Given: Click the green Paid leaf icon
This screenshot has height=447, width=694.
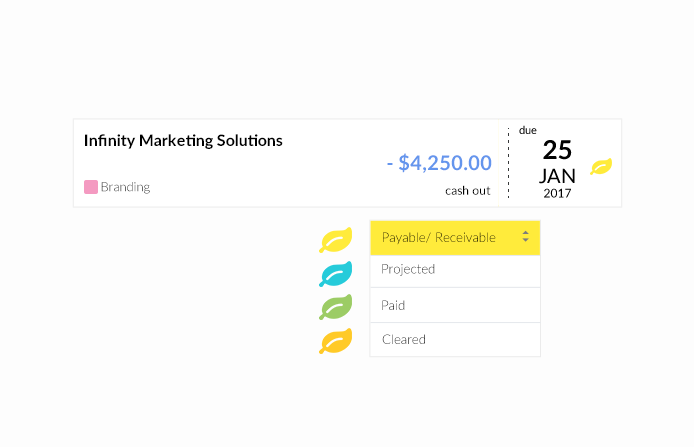Looking at the screenshot, I should pyautogui.click(x=335, y=307).
